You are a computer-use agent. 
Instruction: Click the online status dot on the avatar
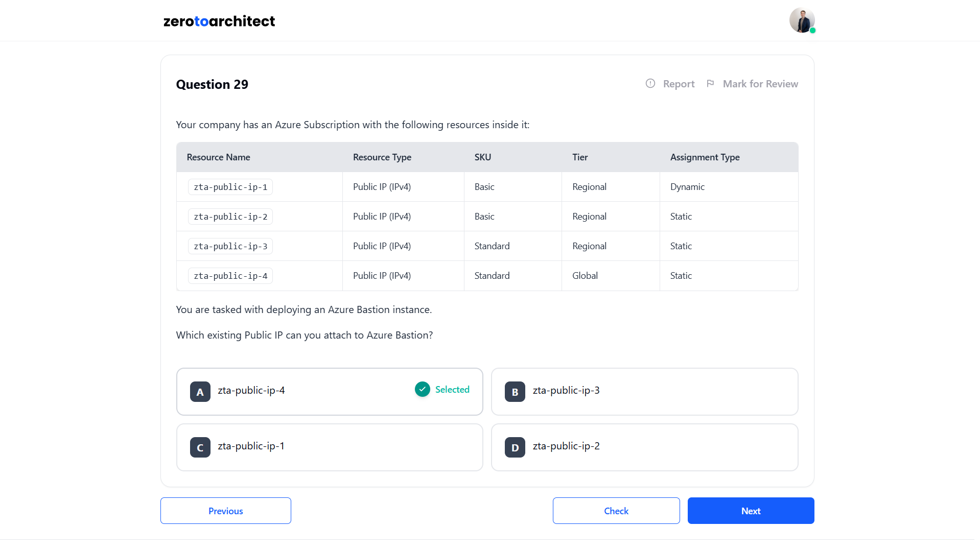(x=812, y=31)
